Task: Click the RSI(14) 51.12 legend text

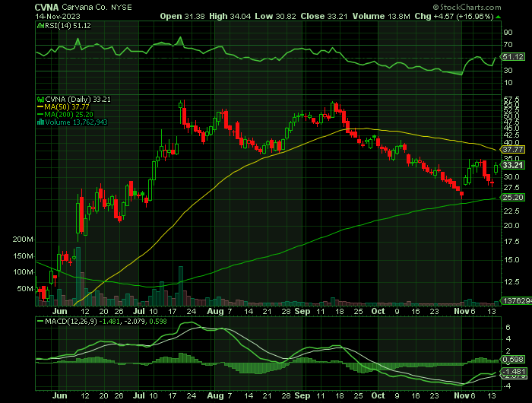Action: point(68,25)
